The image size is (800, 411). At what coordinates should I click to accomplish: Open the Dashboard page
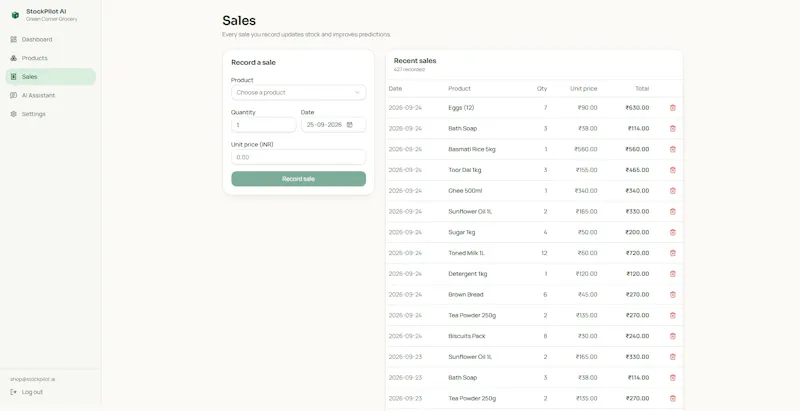pyautogui.click(x=51, y=39)
